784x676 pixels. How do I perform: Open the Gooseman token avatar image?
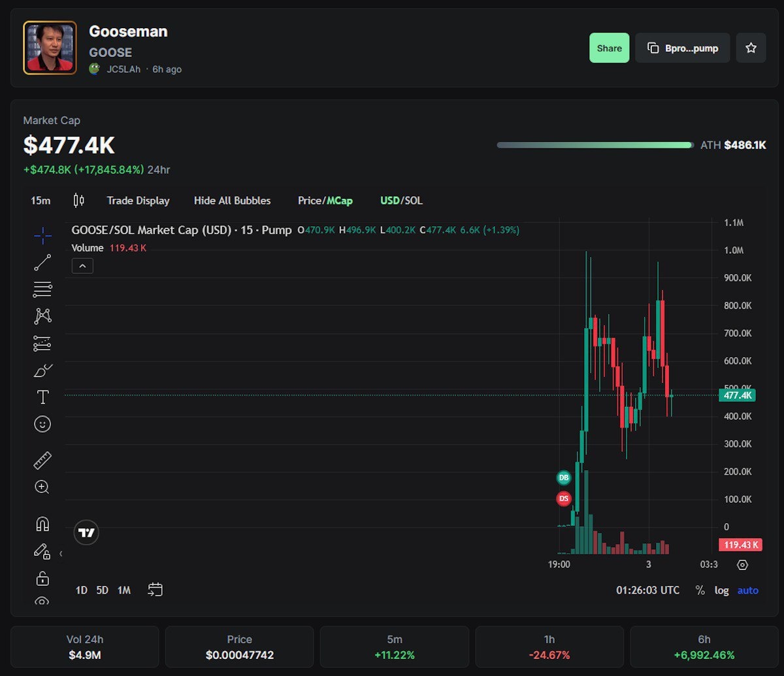tap(50, 48)
